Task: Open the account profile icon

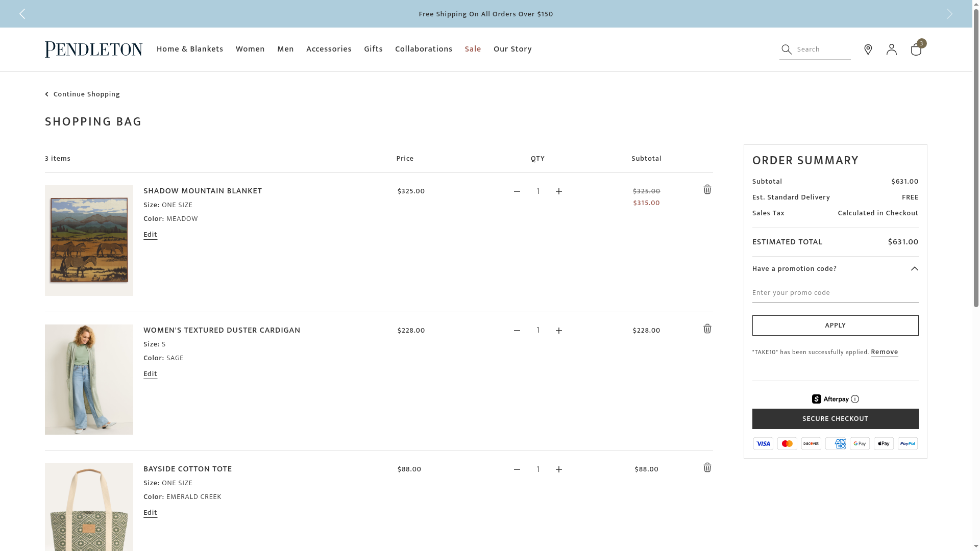Action: pos(892,49)
